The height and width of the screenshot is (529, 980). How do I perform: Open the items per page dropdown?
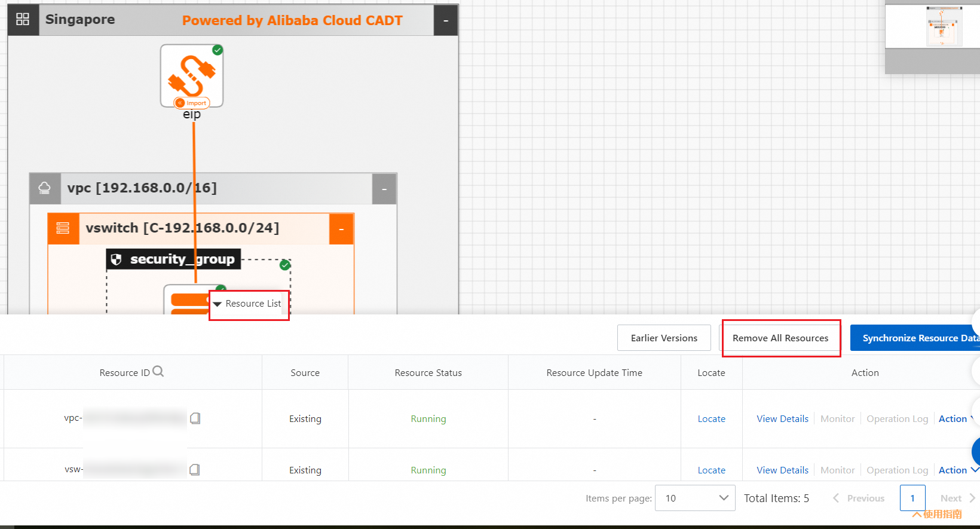pyautogui.click(x=696, y=498)
